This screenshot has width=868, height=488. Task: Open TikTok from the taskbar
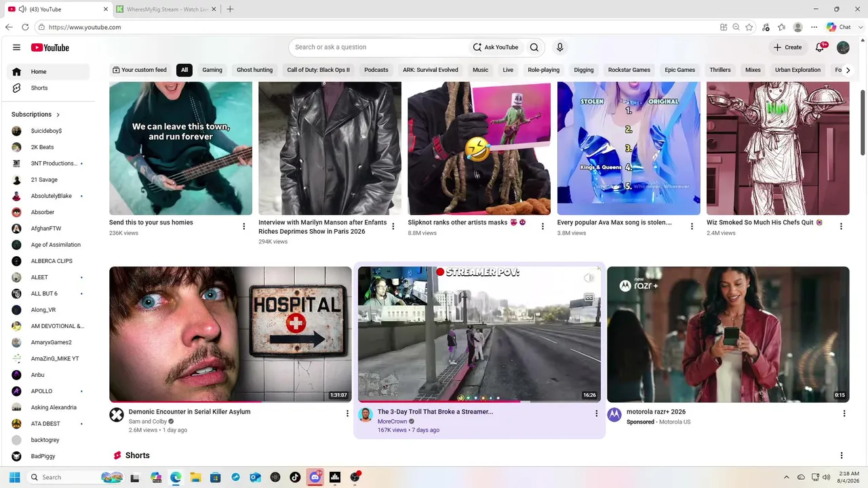pos(295,477)
